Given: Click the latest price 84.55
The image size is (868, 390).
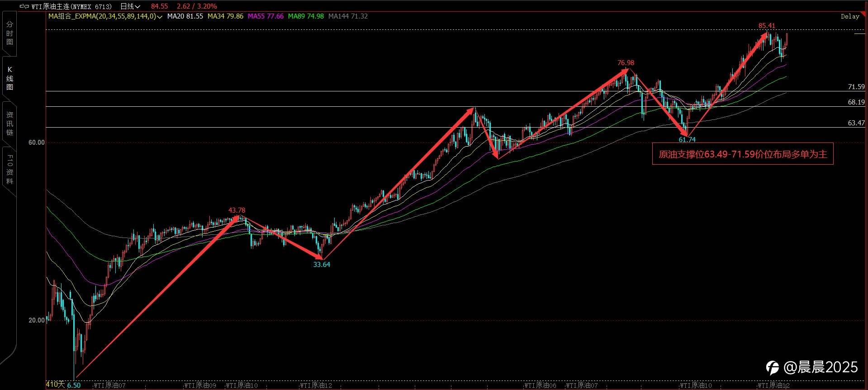Looking at the screenshot, I should [159, 6].
